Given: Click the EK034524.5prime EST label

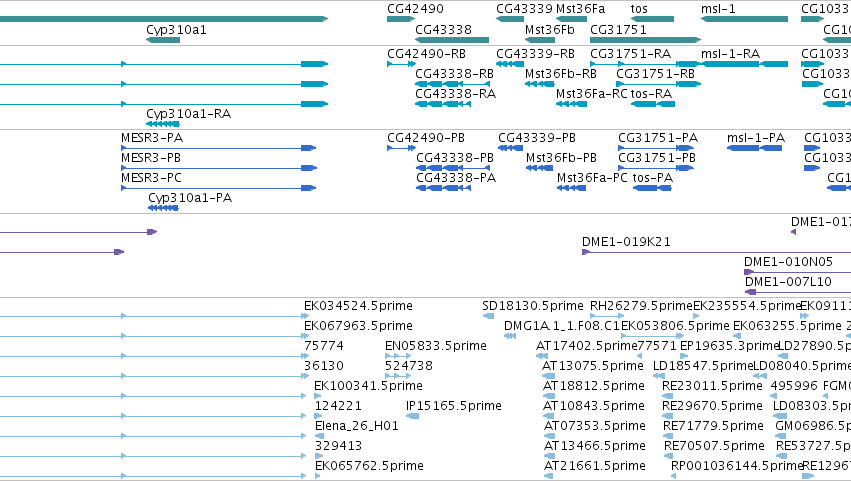Looking at the screenshot, I should (x=358, y=306).
